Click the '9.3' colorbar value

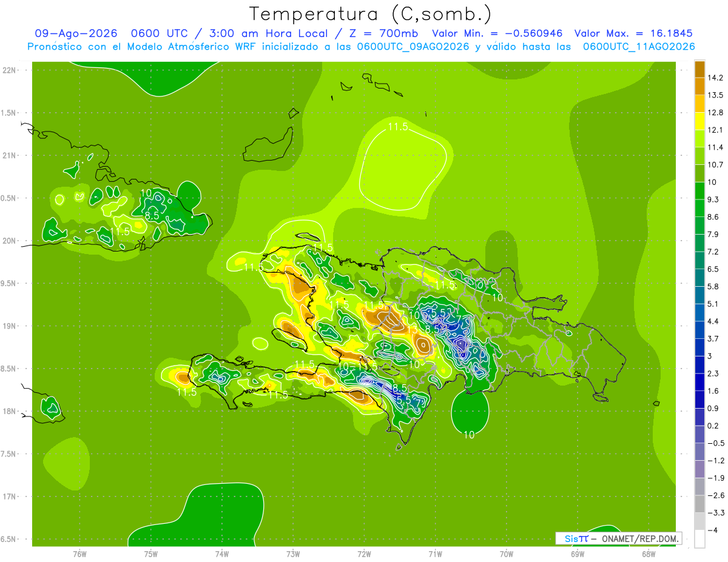point(713,199)
